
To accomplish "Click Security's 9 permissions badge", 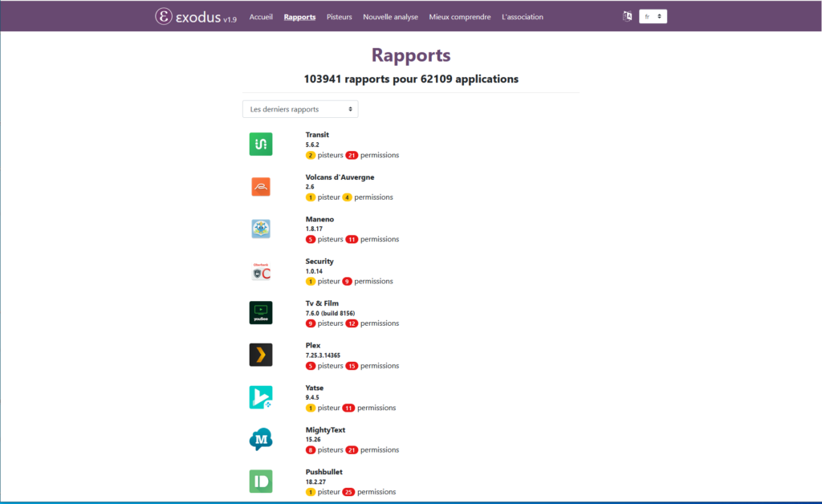I will pyautogui.click(x=347, y=282).
